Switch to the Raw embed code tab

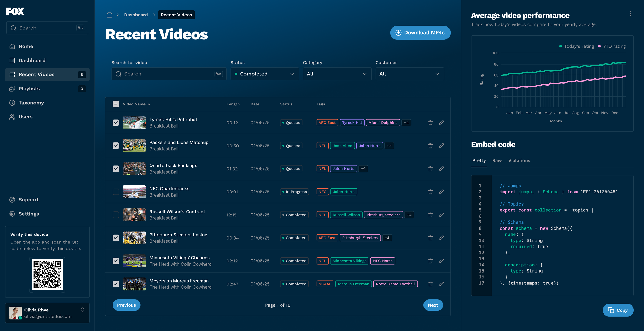click(x=497, y=160)
